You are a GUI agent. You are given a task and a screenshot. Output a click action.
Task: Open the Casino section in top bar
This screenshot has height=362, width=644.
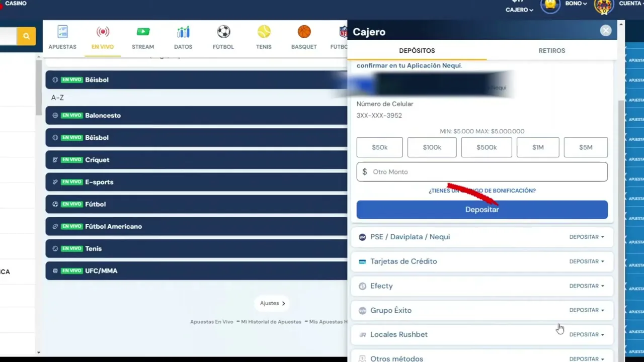tap(16, 4)
